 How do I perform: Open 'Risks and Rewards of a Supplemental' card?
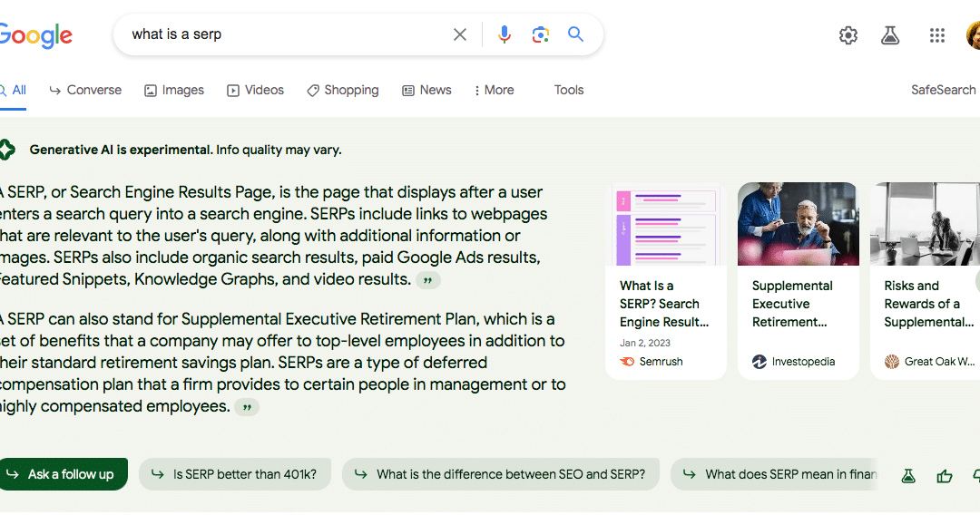(925, 281)
